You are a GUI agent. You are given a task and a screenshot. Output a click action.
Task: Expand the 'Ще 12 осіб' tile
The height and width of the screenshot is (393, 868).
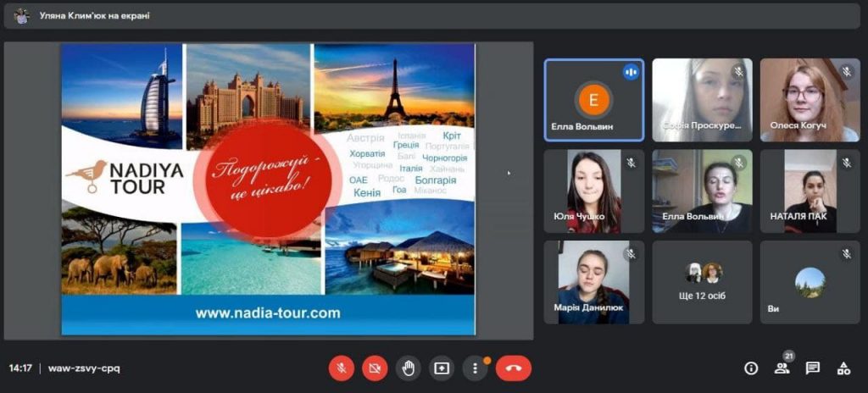pyautogui.click(x=702, y=282)
